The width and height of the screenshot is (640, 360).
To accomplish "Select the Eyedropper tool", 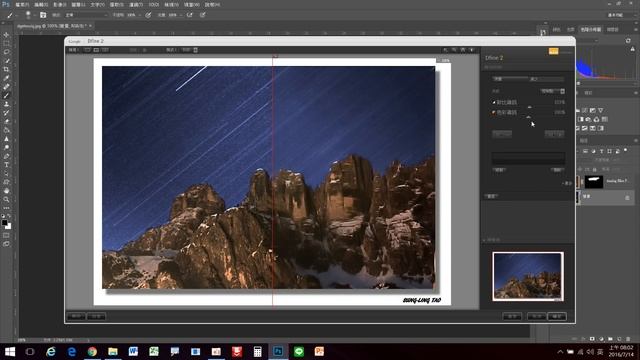I will (x=6, y=78).
